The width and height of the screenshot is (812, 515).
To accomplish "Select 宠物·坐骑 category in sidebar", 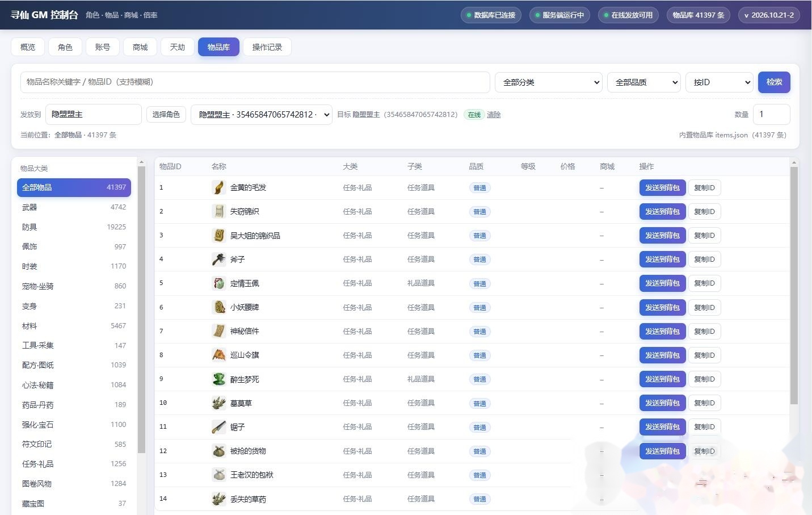I will [74, 286].
